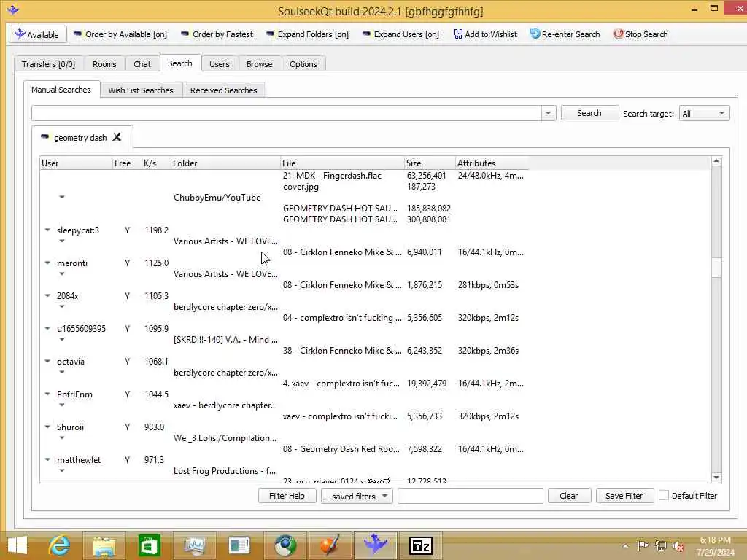747x560 pixels.
Task: Sort results by Size column
Action: coord(430,163)
